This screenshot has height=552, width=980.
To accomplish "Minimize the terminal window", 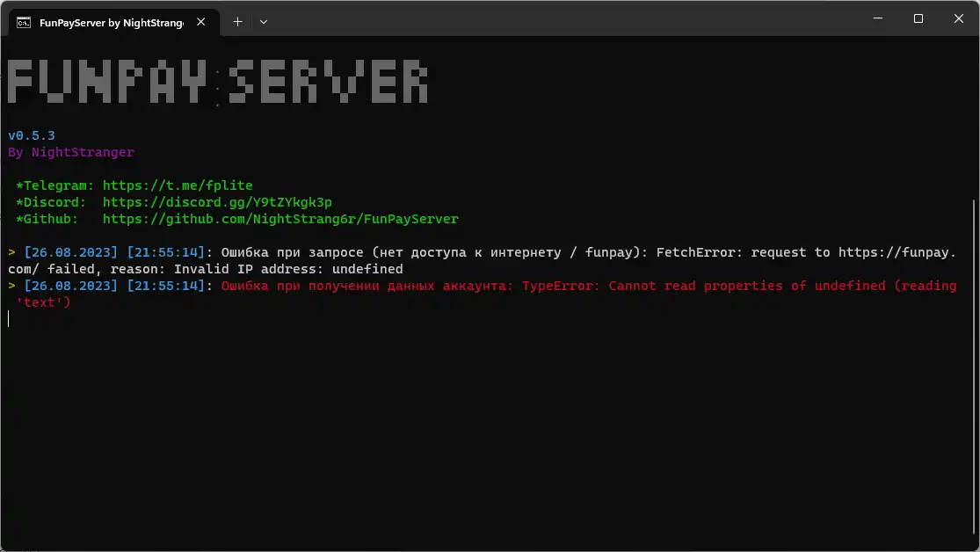I will (877, 18).
